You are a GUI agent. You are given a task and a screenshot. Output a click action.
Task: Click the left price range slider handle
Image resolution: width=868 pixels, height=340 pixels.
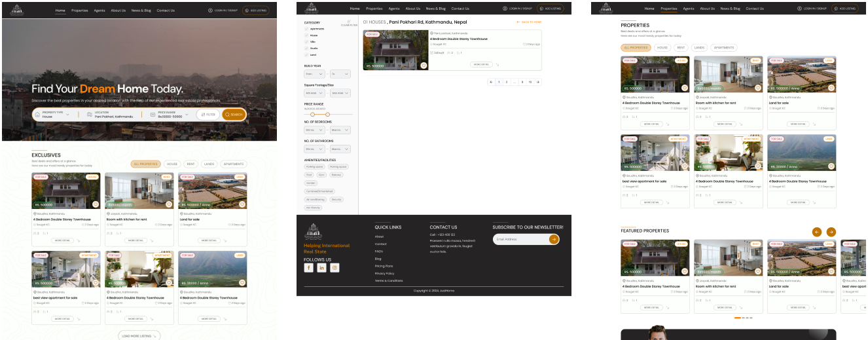click(x=313, y=115)
